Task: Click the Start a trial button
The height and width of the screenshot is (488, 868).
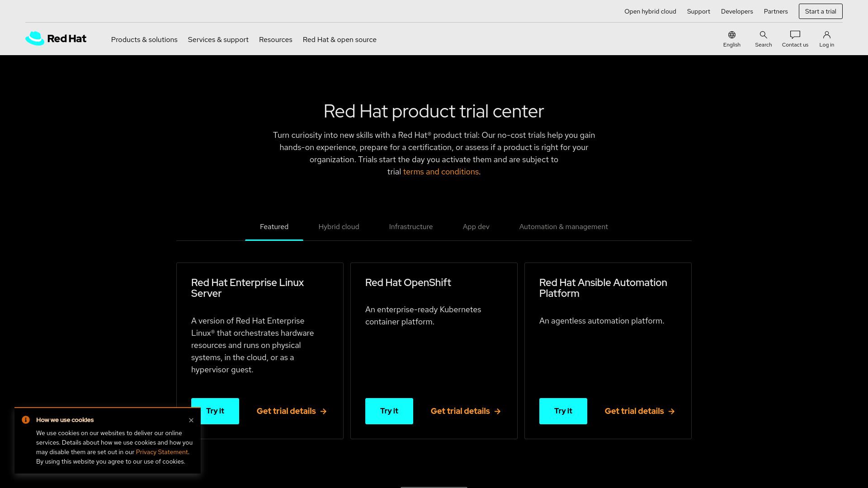Action: [x=820, y=11]
